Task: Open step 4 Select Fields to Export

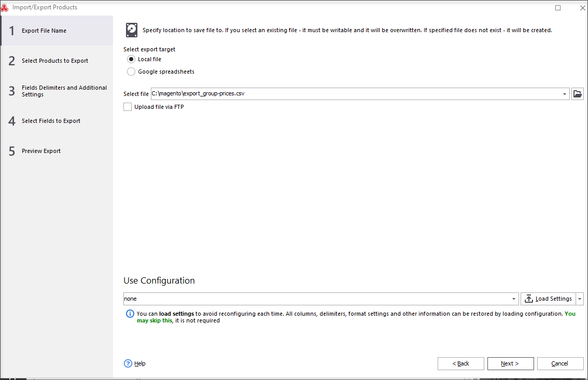Action: point(57,121)
